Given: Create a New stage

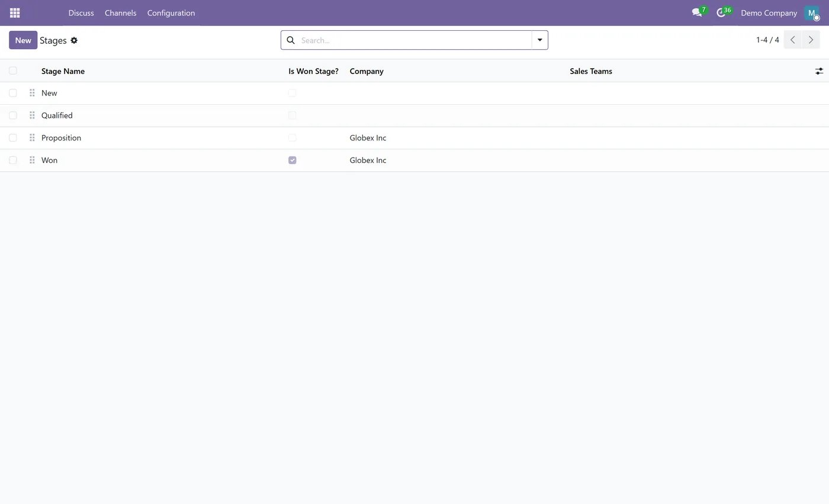Looking at the screenshot, I should [23, 40].
